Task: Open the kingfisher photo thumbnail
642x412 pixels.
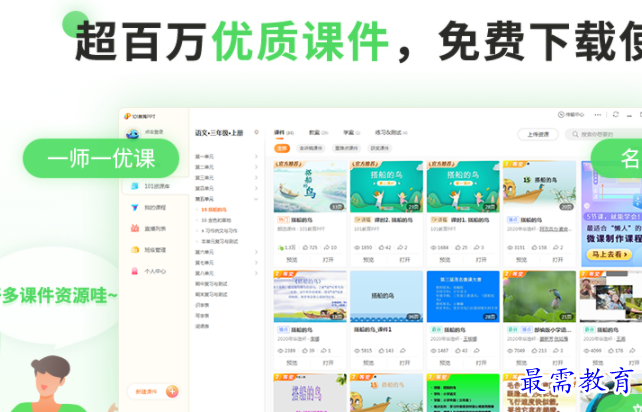Action: [539, 296]
